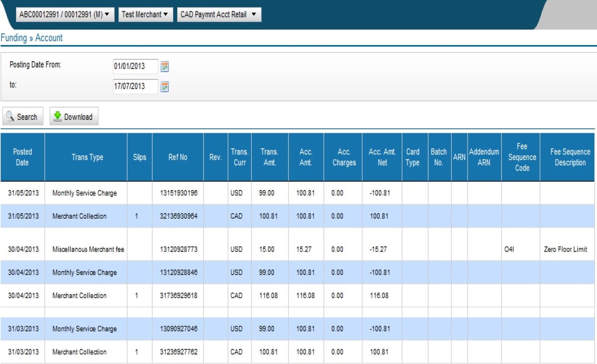Image resolution: width=597 pixels, height=364 pixels.
Task: Expand the ABC00012991 merchant ID dropdown
Action: point(65,15)
